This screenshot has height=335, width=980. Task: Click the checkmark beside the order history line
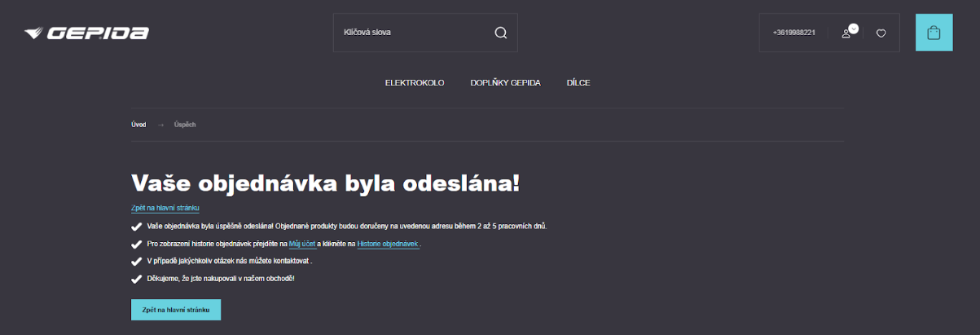click(x=136, y=244)
